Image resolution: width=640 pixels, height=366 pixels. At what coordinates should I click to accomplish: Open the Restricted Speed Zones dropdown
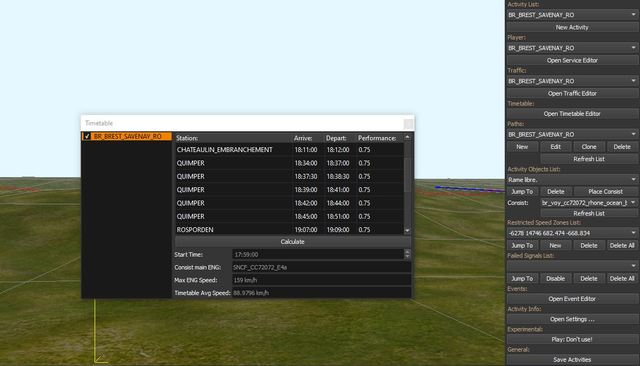tap(572, 233)
